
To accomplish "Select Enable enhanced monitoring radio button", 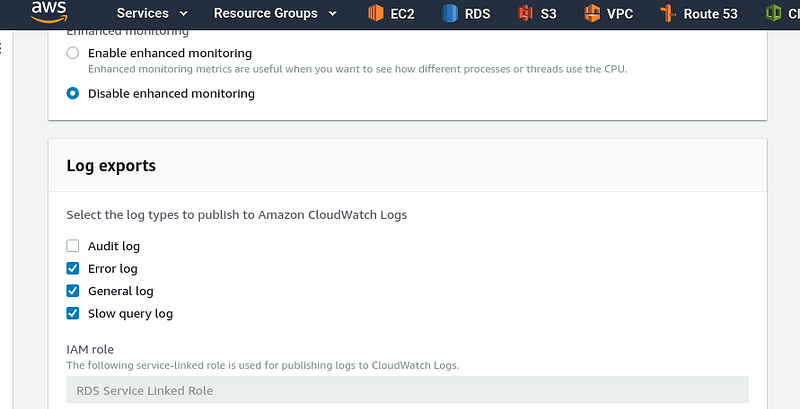I will (73, 53).
